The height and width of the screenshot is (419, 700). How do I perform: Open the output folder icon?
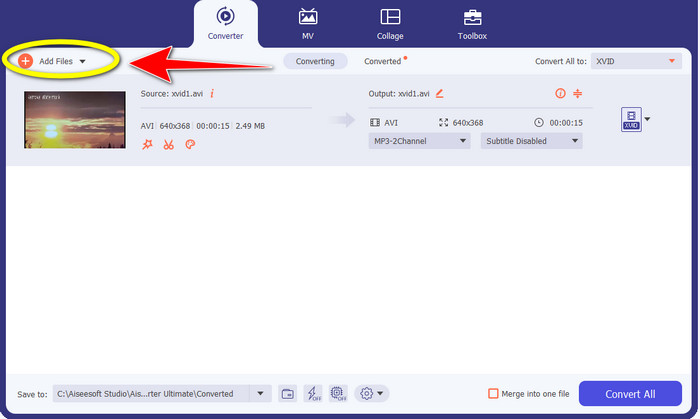288,394
